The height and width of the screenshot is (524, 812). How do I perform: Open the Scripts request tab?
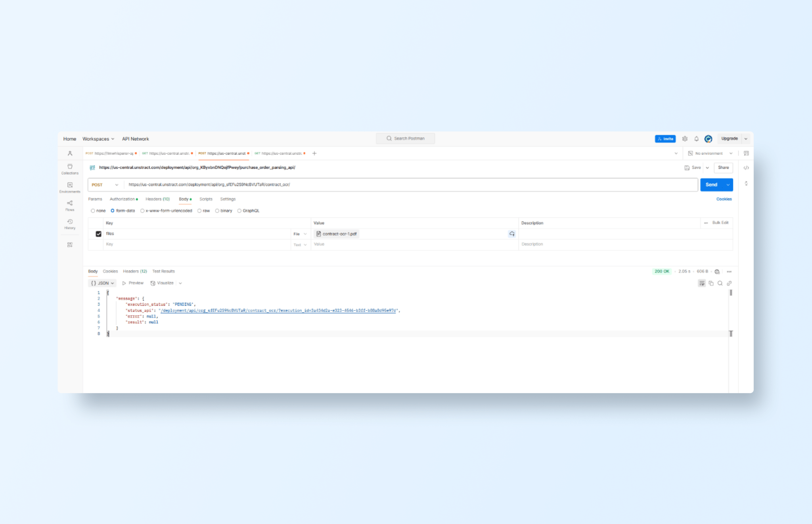tap(206, 199)
